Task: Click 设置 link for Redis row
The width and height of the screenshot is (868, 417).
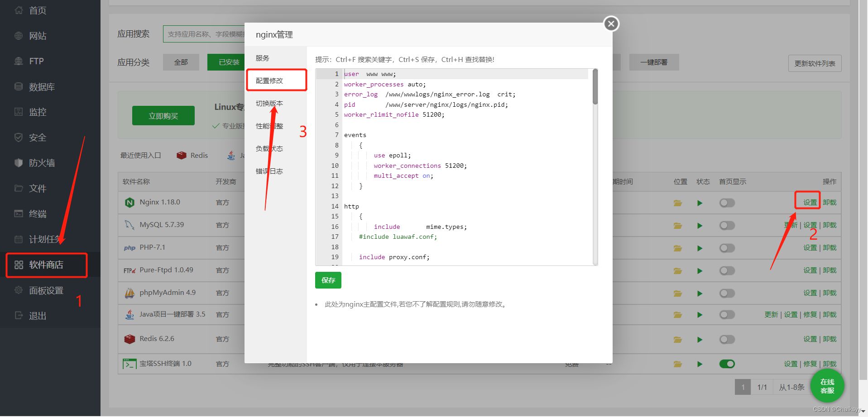Action: click(x=810, y=339)
